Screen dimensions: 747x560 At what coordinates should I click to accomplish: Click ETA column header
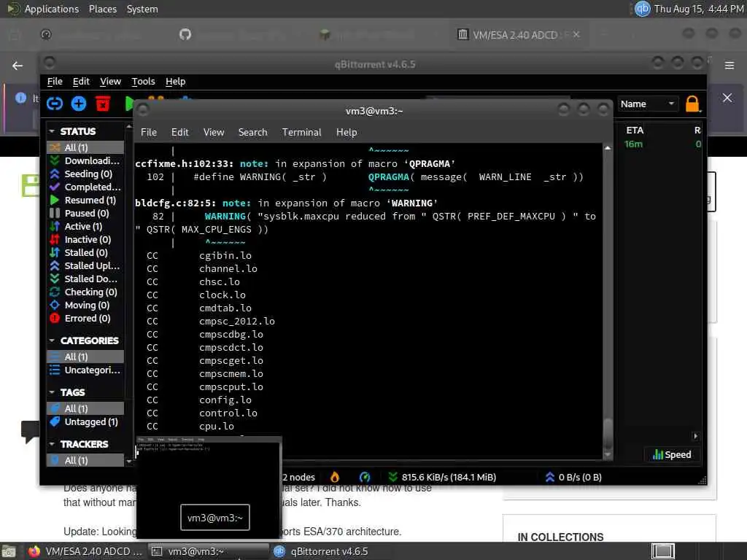635,130
